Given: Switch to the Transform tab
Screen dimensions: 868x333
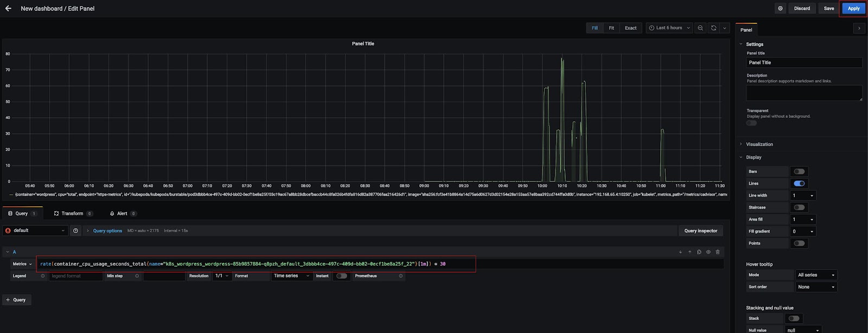Looking at the screenshot, I should [73, 213].
